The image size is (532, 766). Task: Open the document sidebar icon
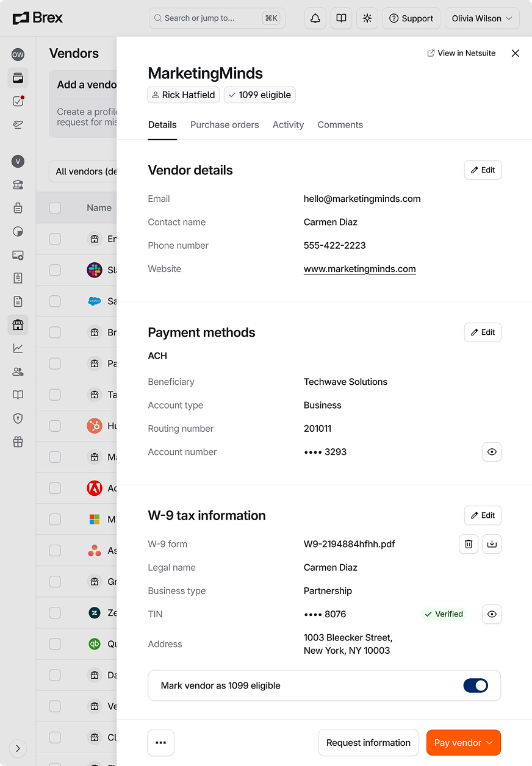(x=18, y=301)
